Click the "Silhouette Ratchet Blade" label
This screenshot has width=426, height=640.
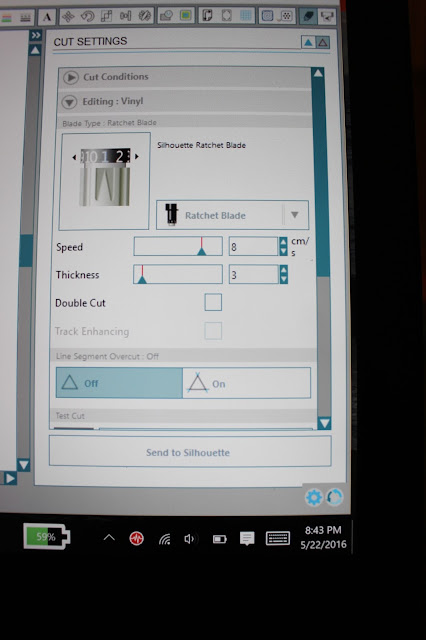tap(202, 145)
